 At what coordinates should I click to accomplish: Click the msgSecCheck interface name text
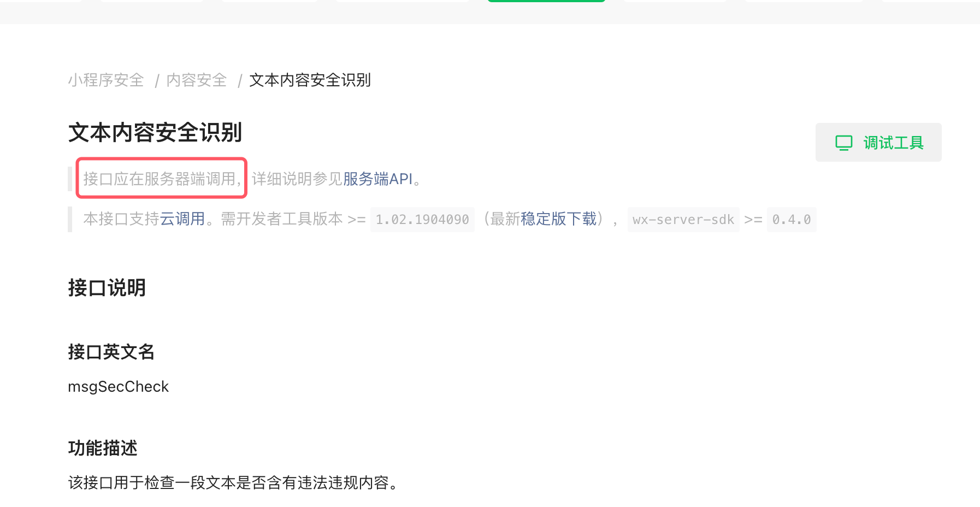click(x=119, y=387)
